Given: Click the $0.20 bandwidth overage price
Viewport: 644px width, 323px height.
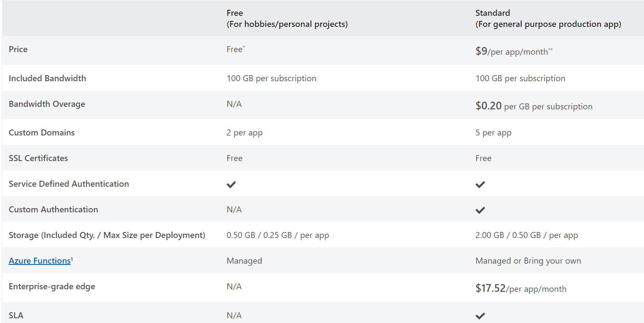Looking at the screenshot, I should click(x=534, y=106).
